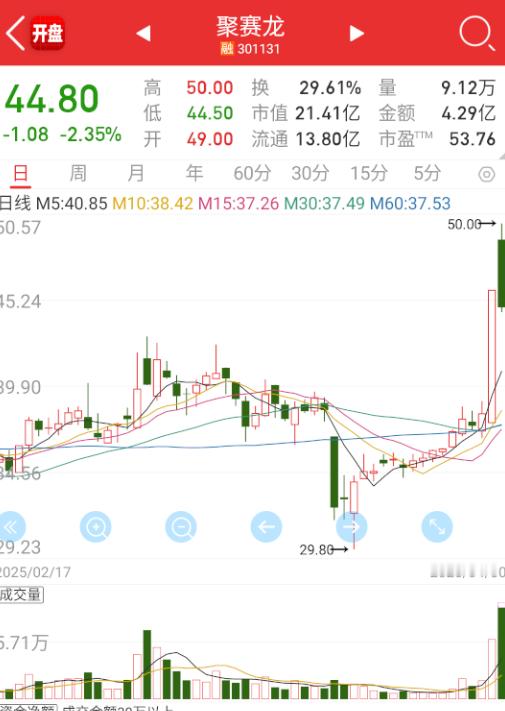Expand chart to fullscreen icon
The image size is (505, 711).
437,527
